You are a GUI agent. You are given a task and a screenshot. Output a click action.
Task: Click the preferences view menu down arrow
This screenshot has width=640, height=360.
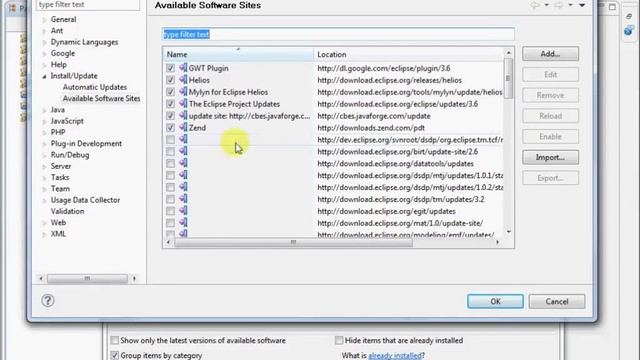(582, 5)
